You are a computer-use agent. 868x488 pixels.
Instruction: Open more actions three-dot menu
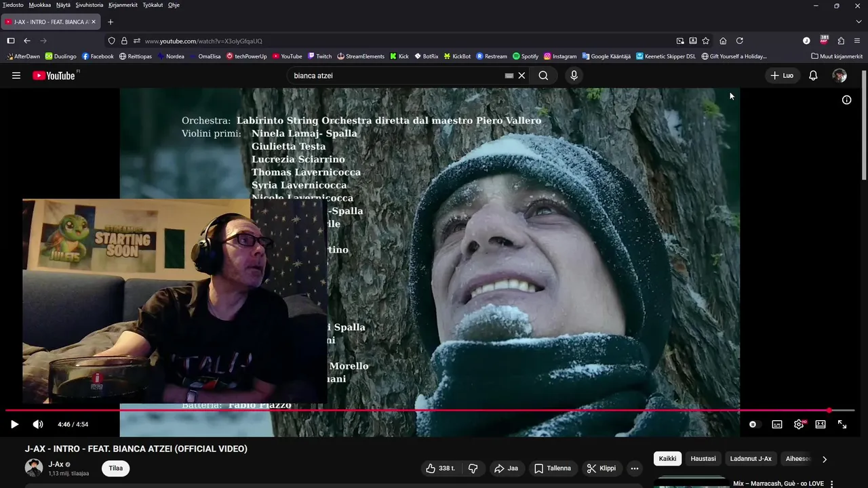(635, 468)
